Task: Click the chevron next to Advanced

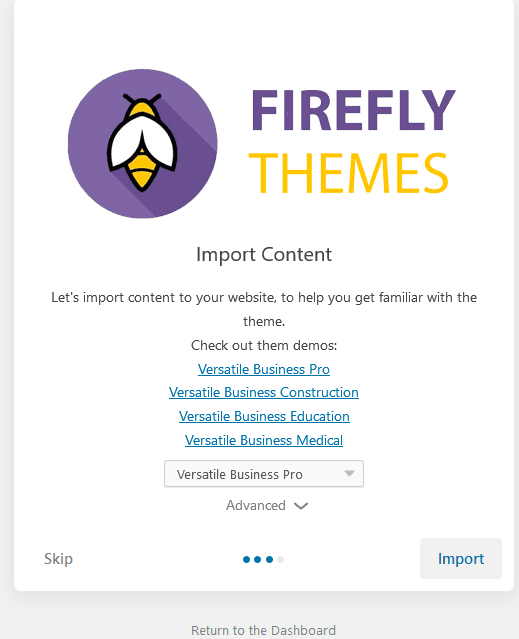Action: click(301, 506)
